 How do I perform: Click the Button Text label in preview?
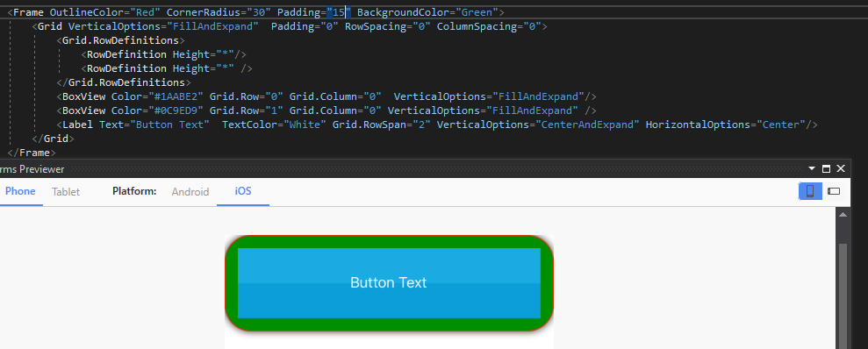(389, 282)
